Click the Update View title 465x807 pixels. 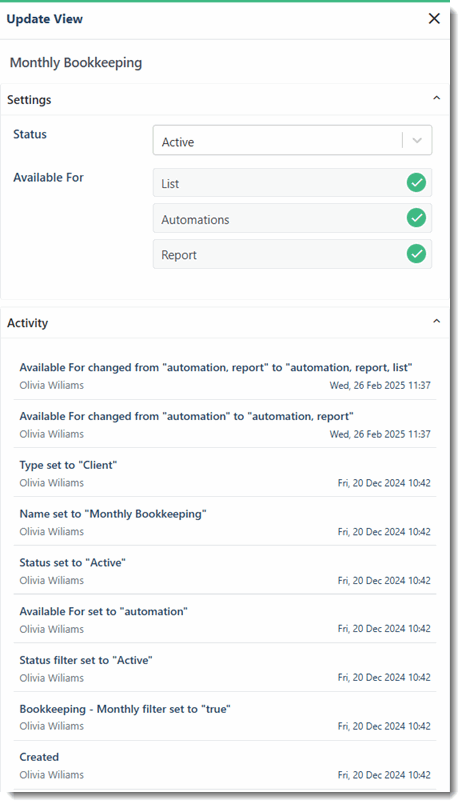[x=44, y=19]
